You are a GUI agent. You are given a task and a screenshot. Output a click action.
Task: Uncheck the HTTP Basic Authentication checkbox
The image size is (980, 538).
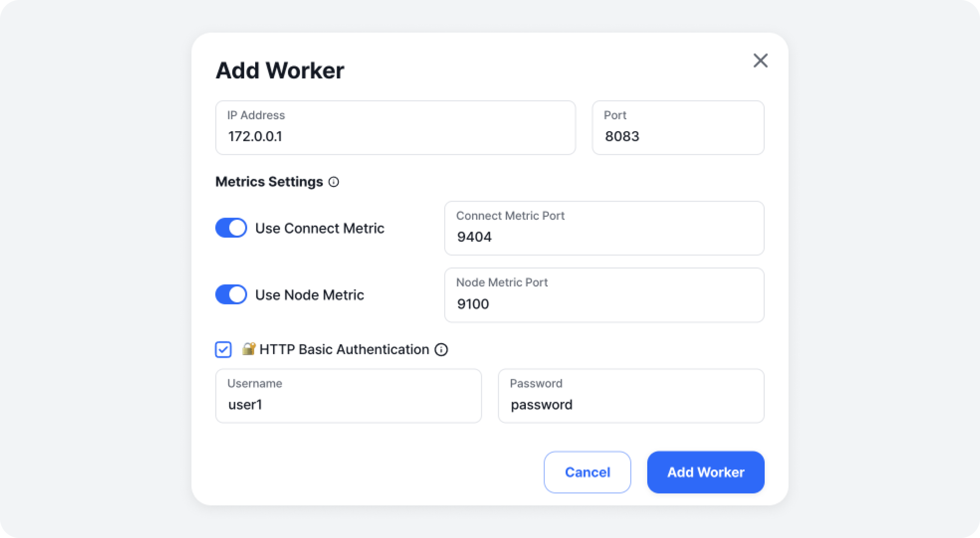[223, 349]
